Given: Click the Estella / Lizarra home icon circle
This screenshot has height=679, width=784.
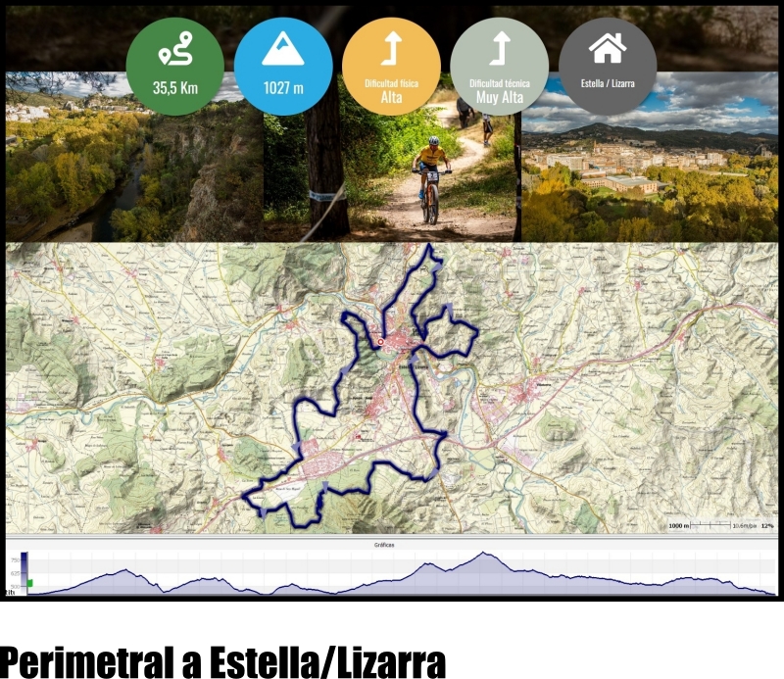Looking at the screenshot, I should click(x=608, y=66).
